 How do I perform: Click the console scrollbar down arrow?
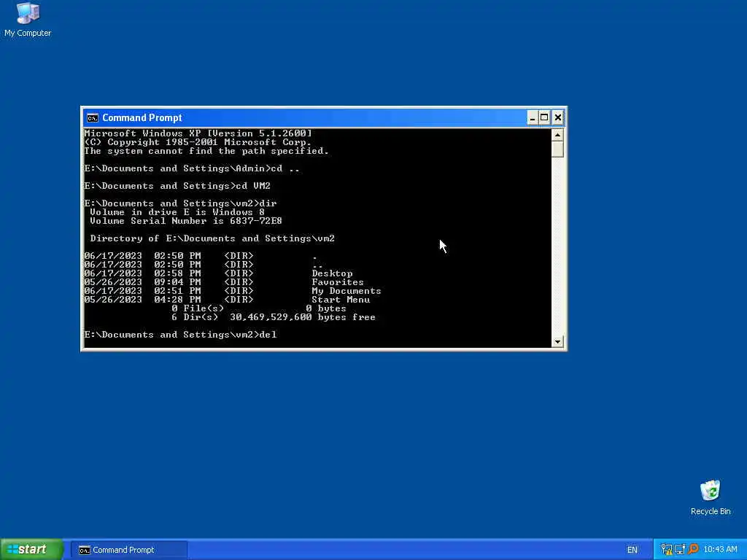[557, 341]
